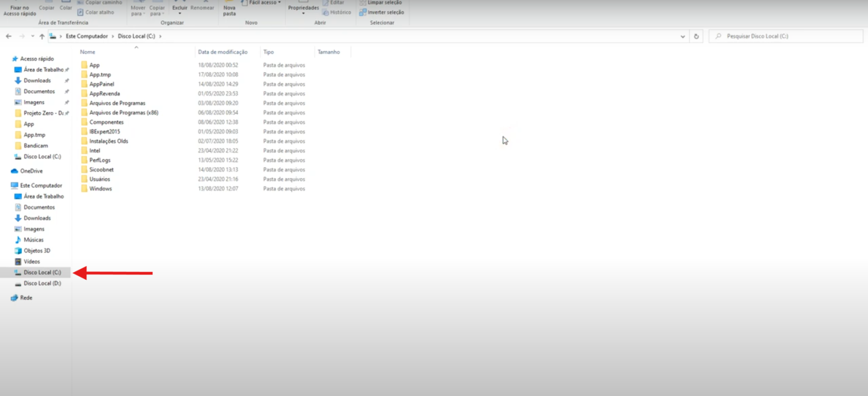Open Objetos 3D in the sidebar

coord(37,251)
